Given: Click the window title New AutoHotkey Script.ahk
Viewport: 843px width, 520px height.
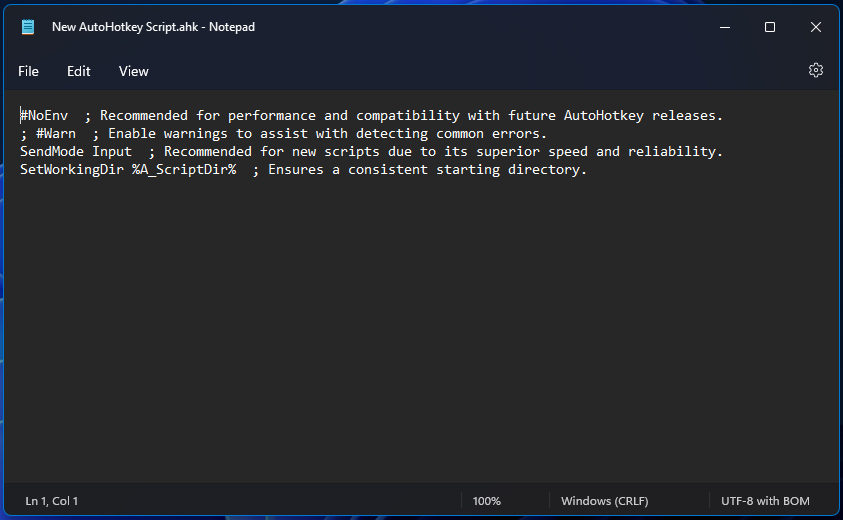Looking at the screenshot, I should tap(153, 27).
